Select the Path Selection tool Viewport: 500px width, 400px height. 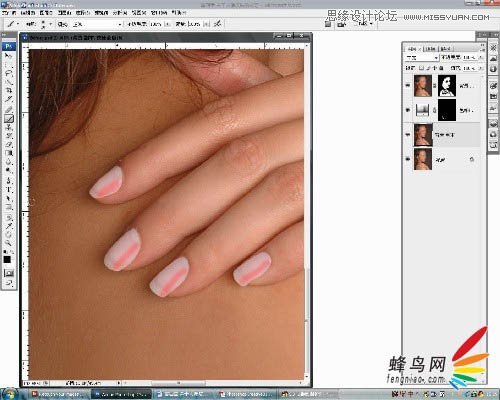8,198
